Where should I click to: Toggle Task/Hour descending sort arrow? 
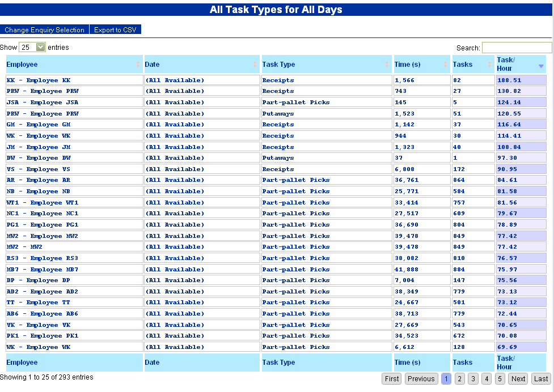[x=540, y=66]
